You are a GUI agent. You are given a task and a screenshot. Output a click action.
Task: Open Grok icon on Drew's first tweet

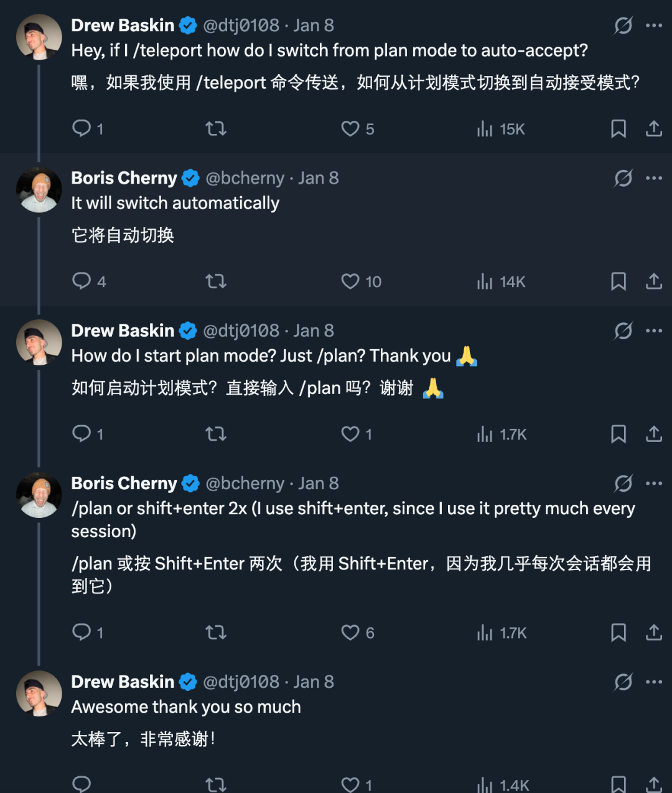pyautogui.click(x=623, y=26)
